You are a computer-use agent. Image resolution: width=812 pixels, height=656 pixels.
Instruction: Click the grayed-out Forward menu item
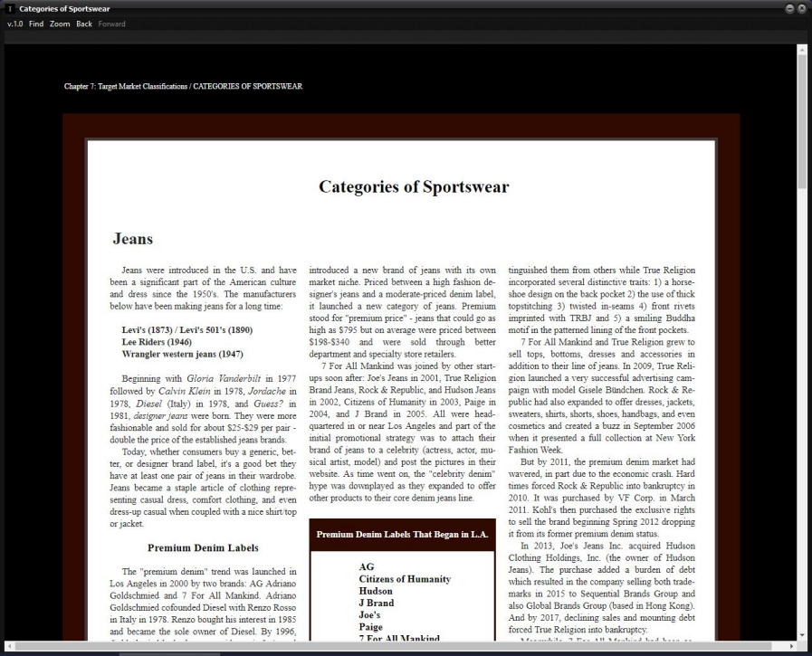112,24
